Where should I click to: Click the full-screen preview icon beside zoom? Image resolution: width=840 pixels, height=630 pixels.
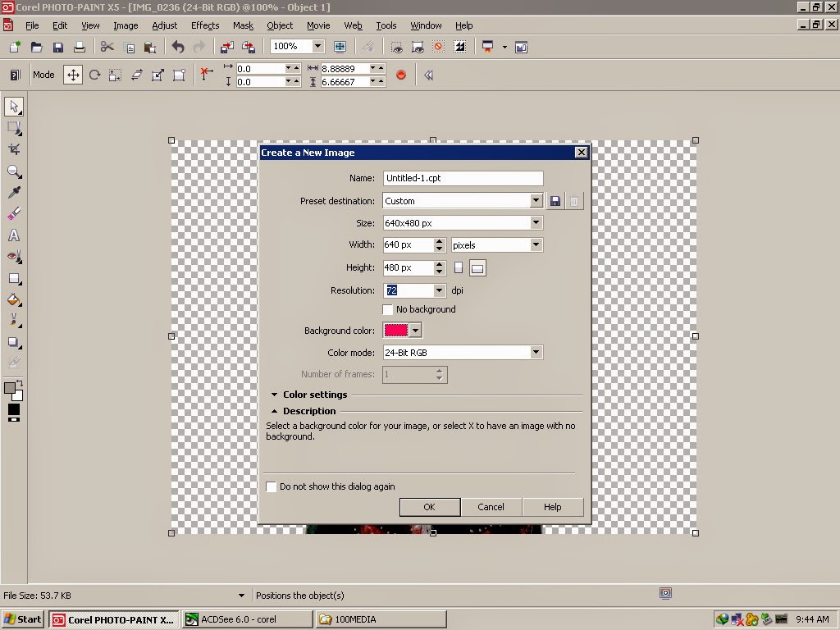(340, 47)
